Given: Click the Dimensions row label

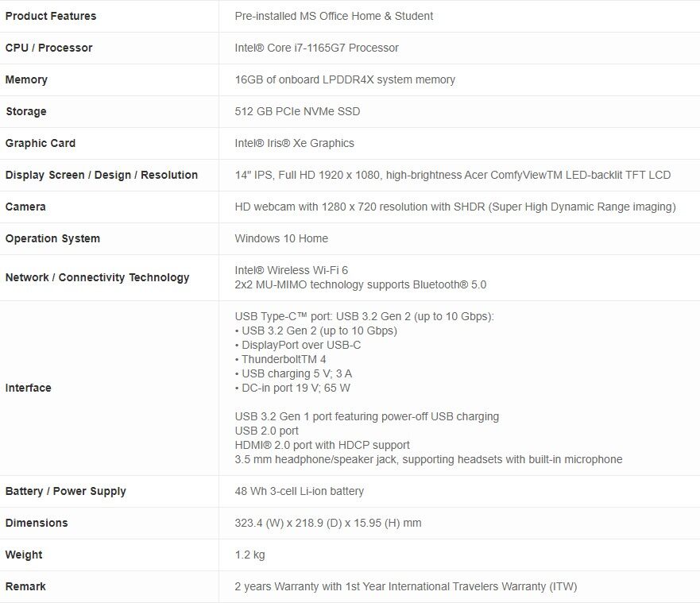Looking at the screenshot, I should (37, 523).
